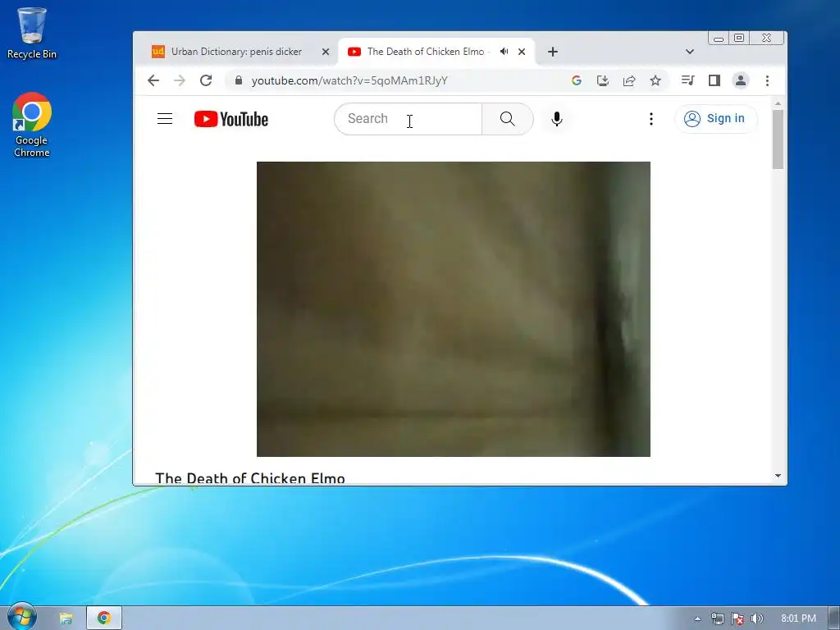Click the video player to pause
Screen dimensions: 840x630
(x=453, y=309)
